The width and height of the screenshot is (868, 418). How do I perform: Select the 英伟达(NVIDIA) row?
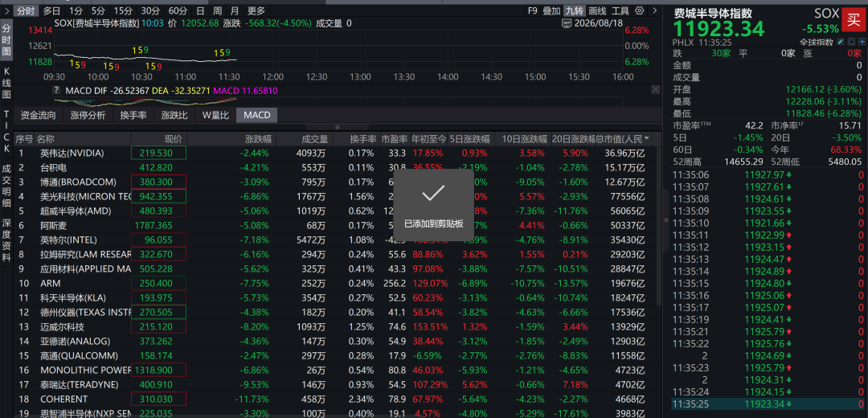(x=337, y=153)
